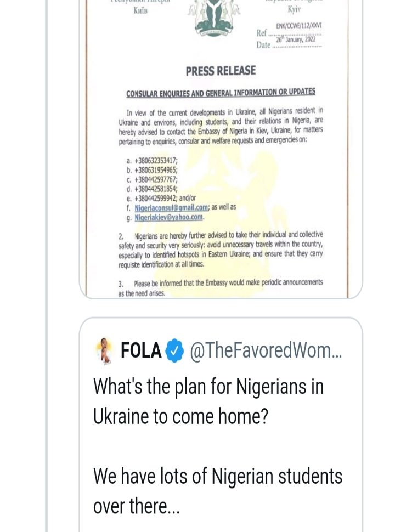The height and width of the screenshot is (532, 395).
Task: Tap the periodic announcements paragraph
Action: point(221,287)
